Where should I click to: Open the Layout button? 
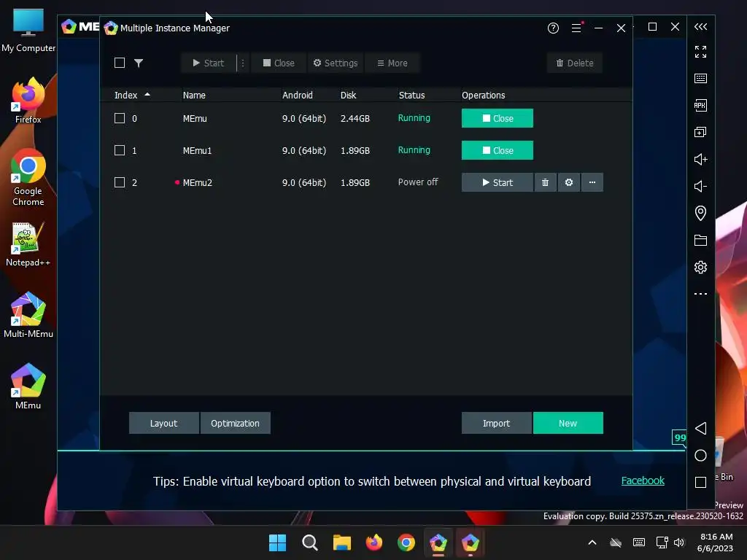tap(164, 423)
